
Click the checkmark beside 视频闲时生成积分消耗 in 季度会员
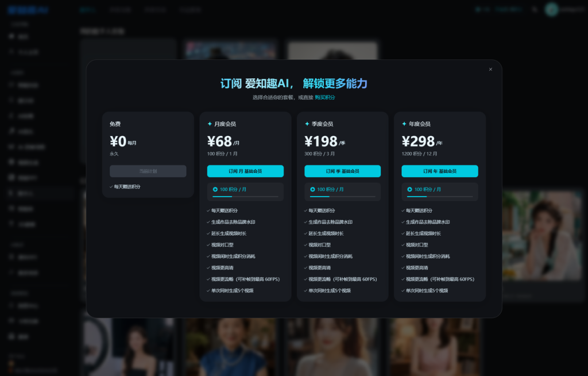(305, 256)
